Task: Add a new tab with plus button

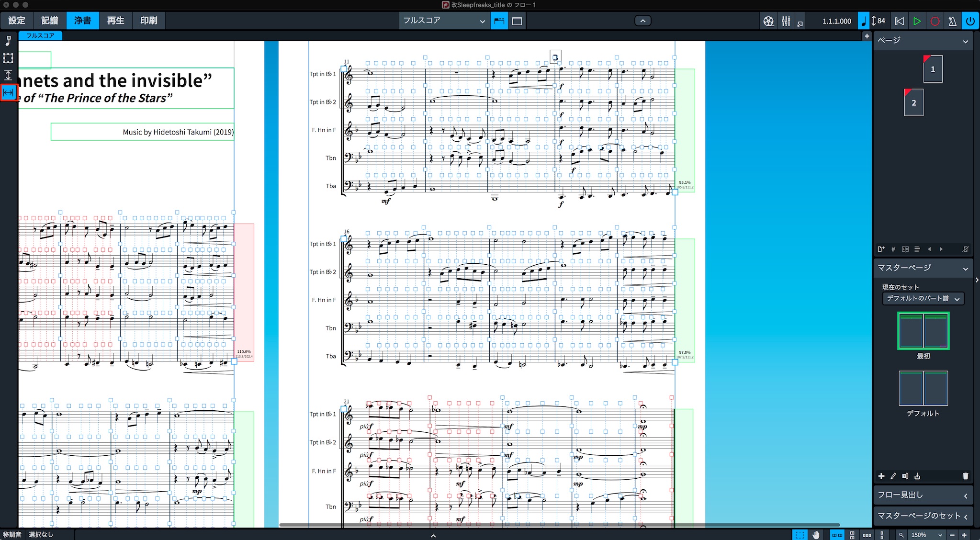Action: click(867, 36)
